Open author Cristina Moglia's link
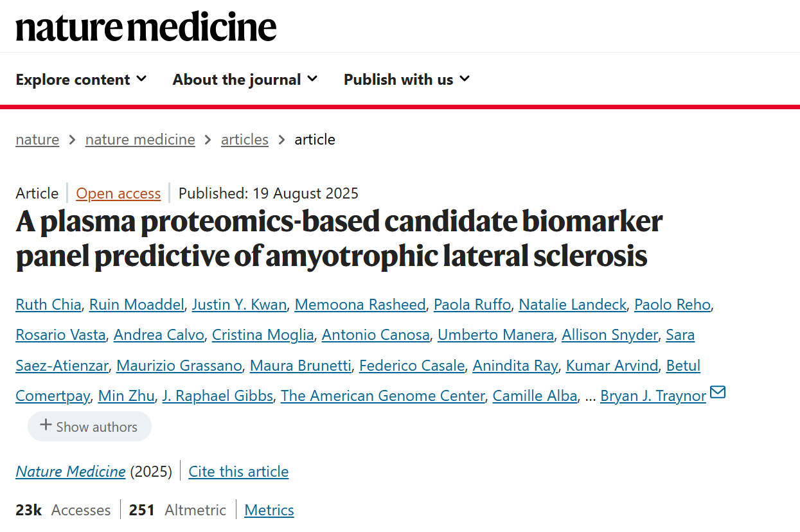Screen dimensions: 800x532 pyautogui.click(x=263, y=335)
